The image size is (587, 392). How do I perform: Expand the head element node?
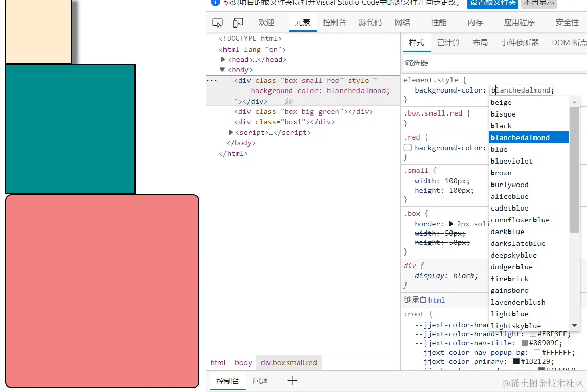click(x=223, y=59)
